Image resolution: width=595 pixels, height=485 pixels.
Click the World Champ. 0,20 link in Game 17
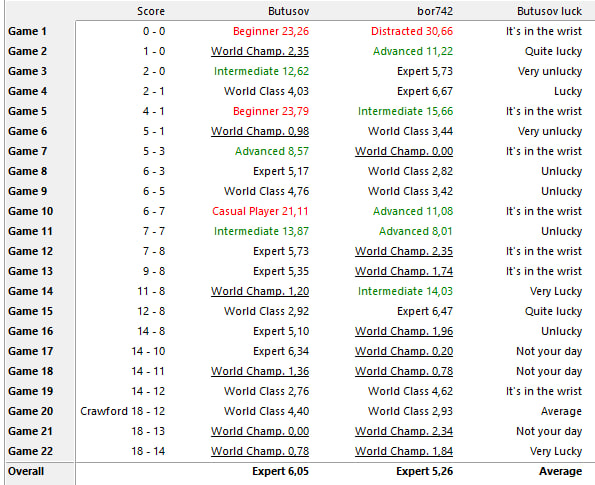coord(404,351)
